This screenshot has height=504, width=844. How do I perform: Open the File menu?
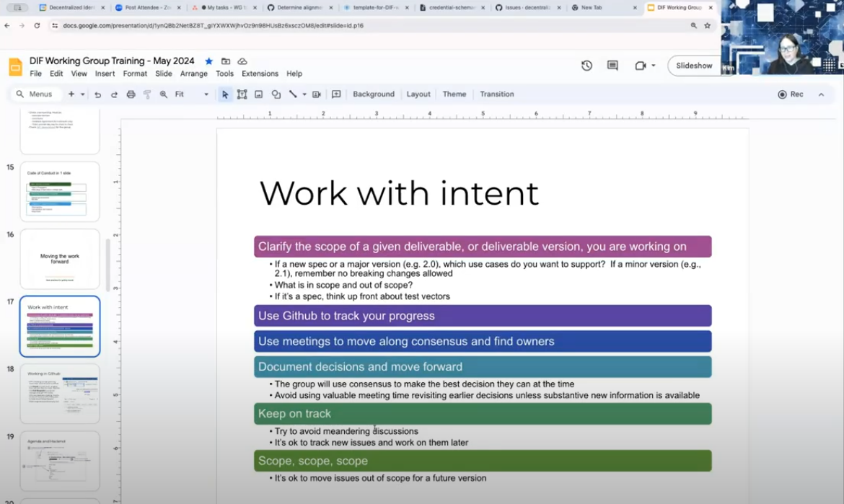(35, 74)
